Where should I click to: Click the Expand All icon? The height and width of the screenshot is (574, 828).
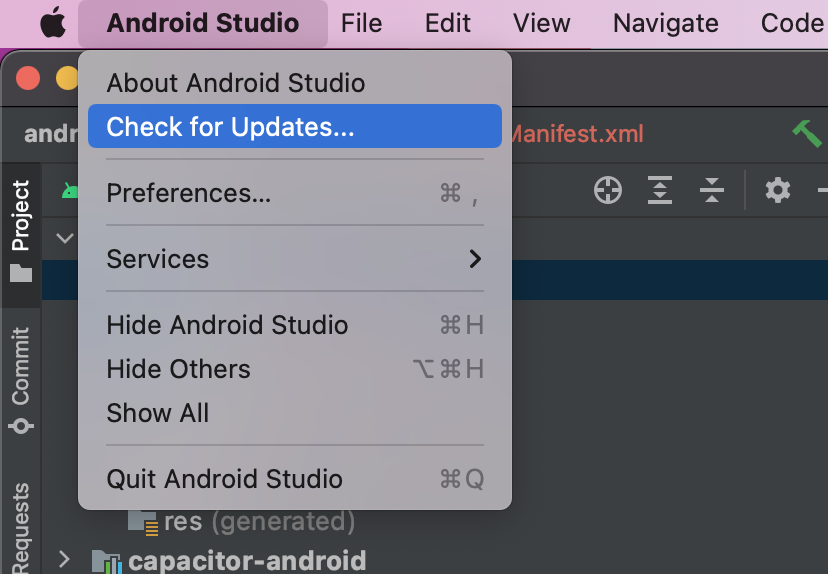click(x=660, y=190)
